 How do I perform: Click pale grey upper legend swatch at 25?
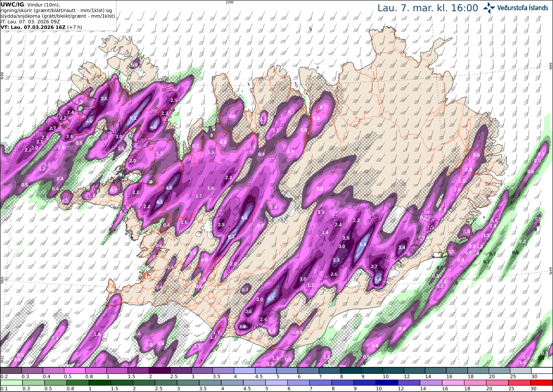coord(521,370)
